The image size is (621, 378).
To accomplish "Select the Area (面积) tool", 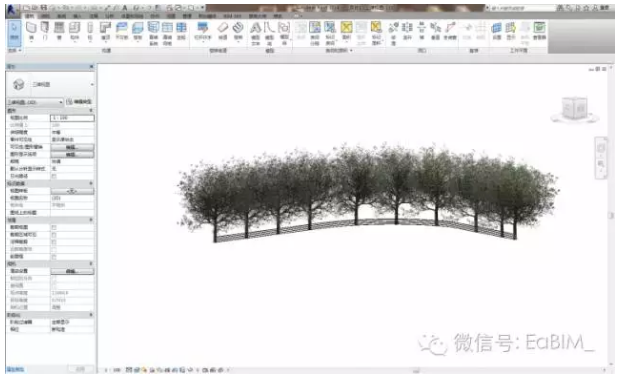I will [347, 32].
